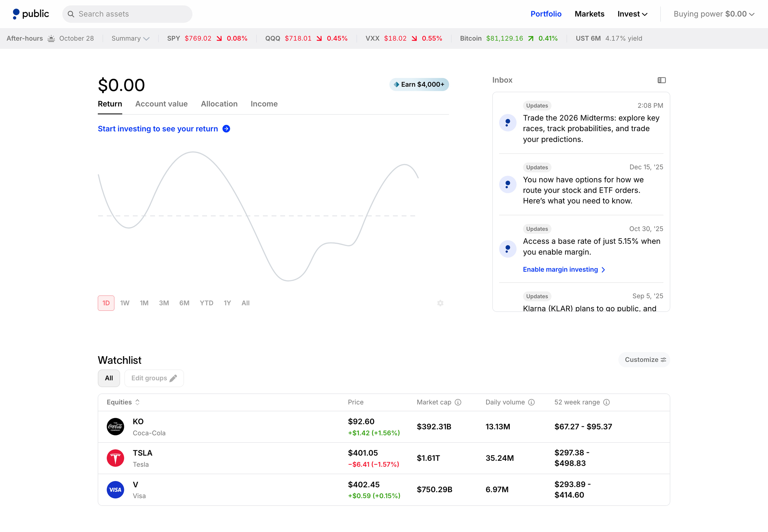This screenshot has height=532, width=768.
Task: Expand the Buying power dropdown
Action: pyautogui.click(x=714, y=14)
